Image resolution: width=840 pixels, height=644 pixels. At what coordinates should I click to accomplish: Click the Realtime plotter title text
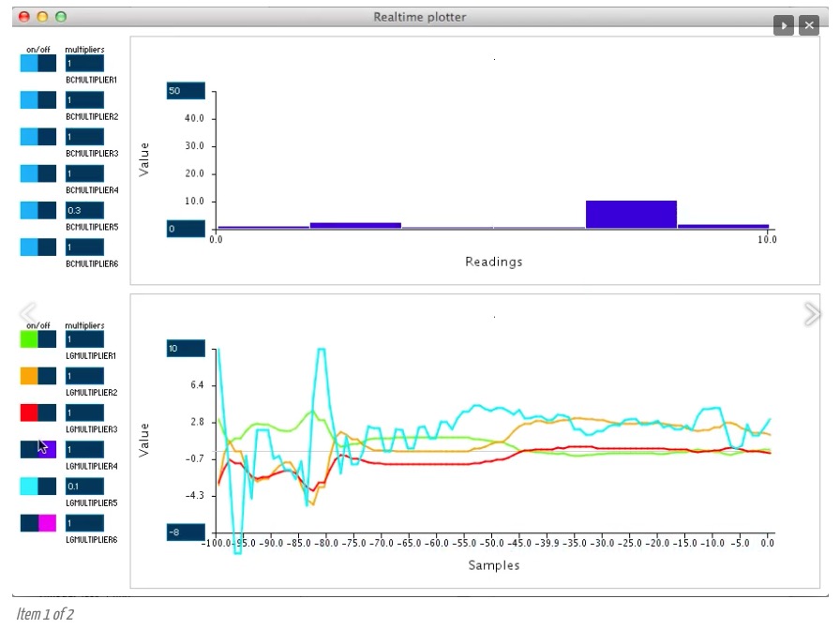pyautogui.click(x=419, y=17)
